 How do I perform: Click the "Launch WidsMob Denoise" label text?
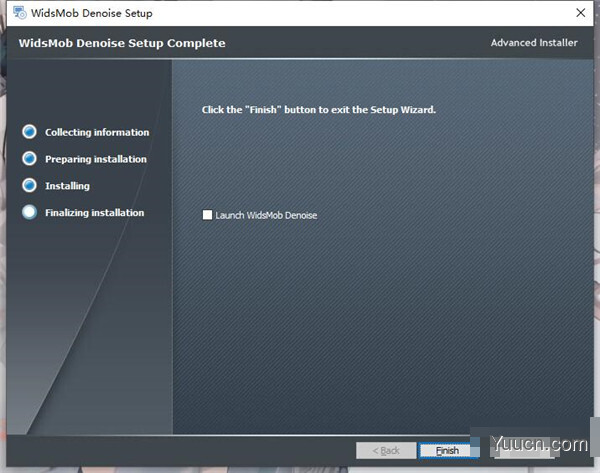tap(266, 215)
